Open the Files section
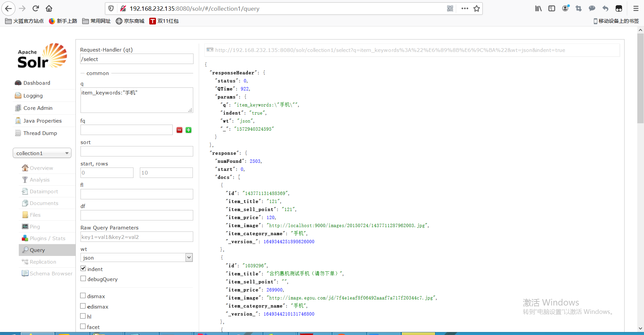Image resolution: width=644 pixels, height=335 pixels. 35,215
